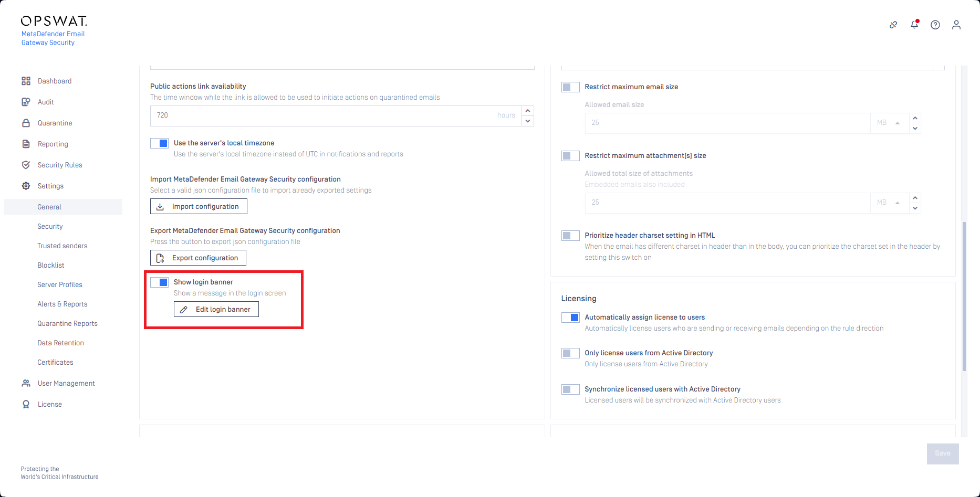Screen dimensions: 980x497
Task: Toggle the Show login banner switch
Action: tap(159, 282)
